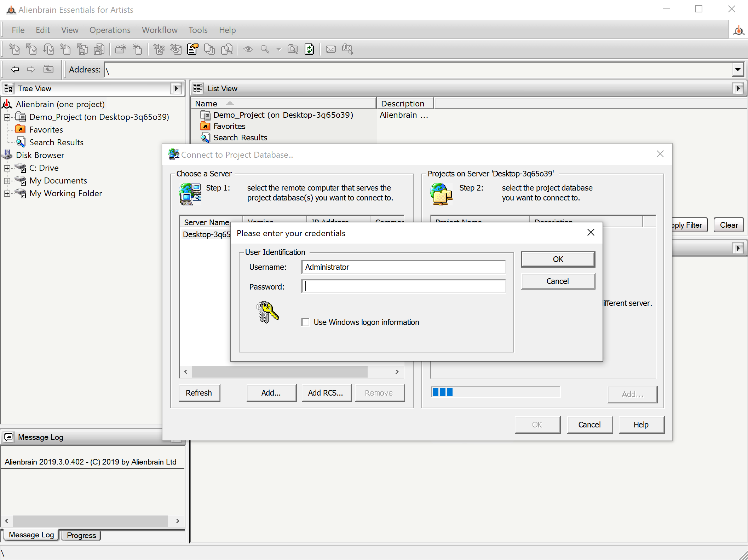Expand the My Working Folder node
748x560 pixels.
[x=7, y=193]
